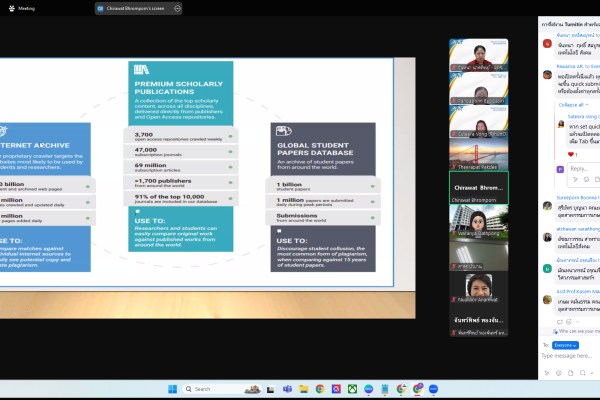
Task: Open text formatting in the thread reply box
Action: (x=575, y=179)
